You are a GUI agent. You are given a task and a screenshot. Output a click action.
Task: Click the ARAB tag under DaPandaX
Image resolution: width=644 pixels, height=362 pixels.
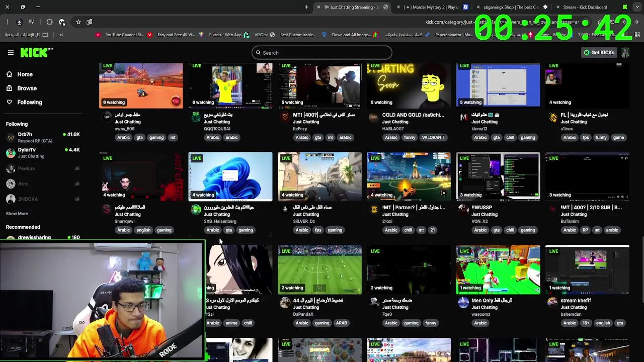point(342,323)
